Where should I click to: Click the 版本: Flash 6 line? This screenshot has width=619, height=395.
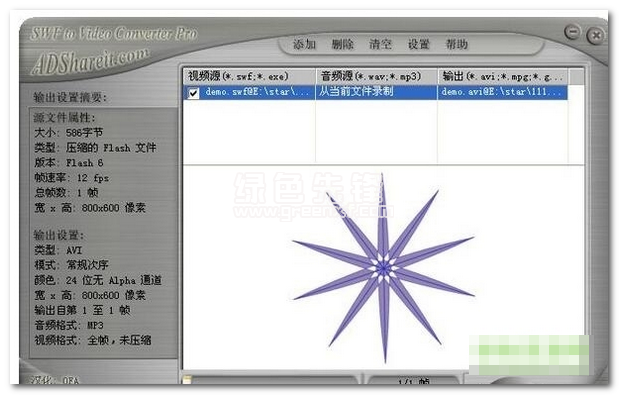click(69, 163)
